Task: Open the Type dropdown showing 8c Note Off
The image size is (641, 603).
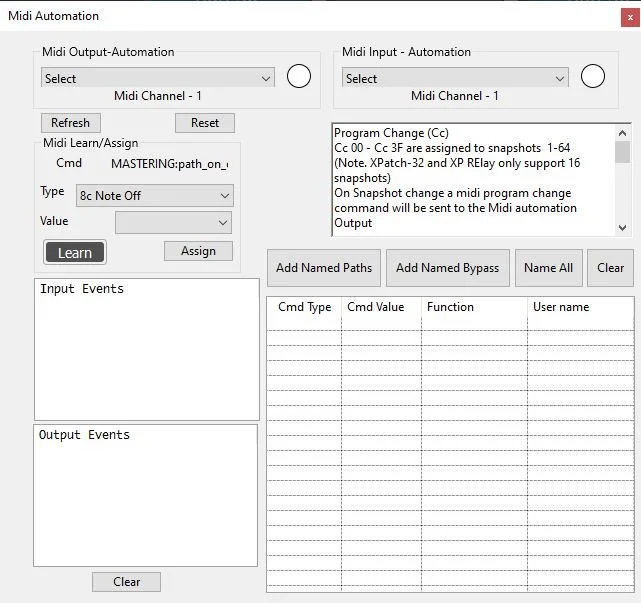Action: [x=155, y=195]
